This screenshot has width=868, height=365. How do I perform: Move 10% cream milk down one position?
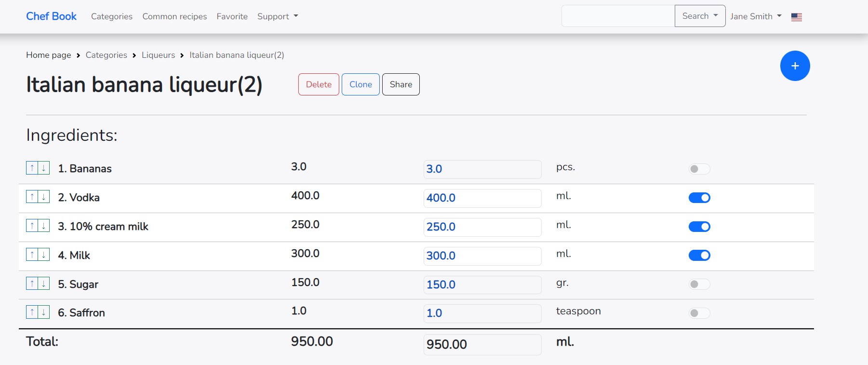(x=44, y=226)
